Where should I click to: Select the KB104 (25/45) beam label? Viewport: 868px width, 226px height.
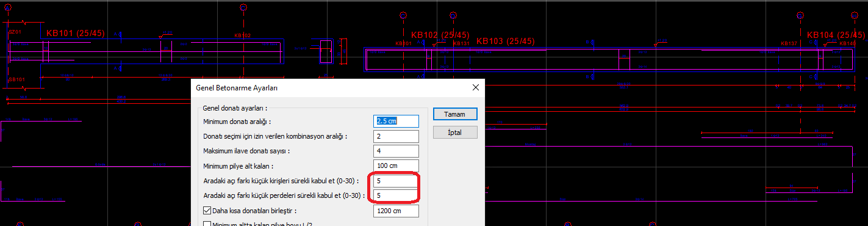pyautogui.click(x=836, y=35)
